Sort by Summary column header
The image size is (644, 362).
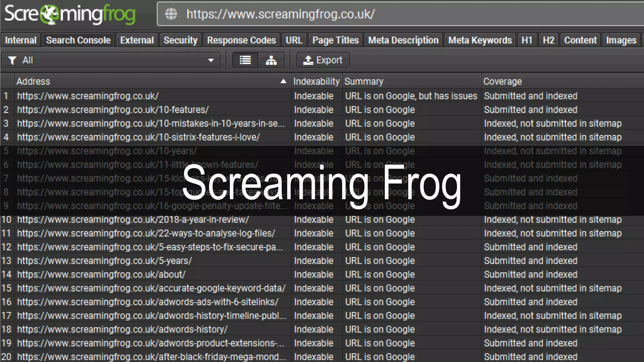[412, 81]
